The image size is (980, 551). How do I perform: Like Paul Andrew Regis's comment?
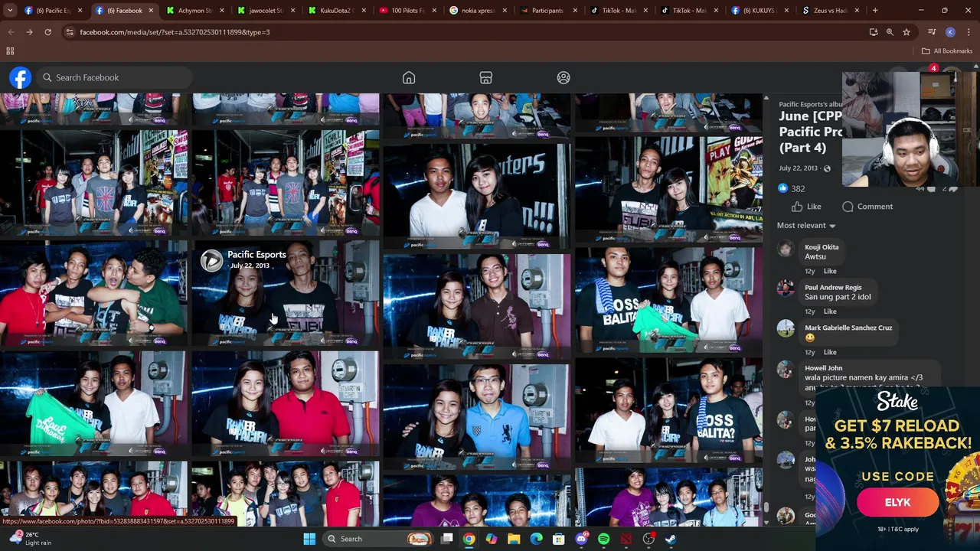[830, 311]
